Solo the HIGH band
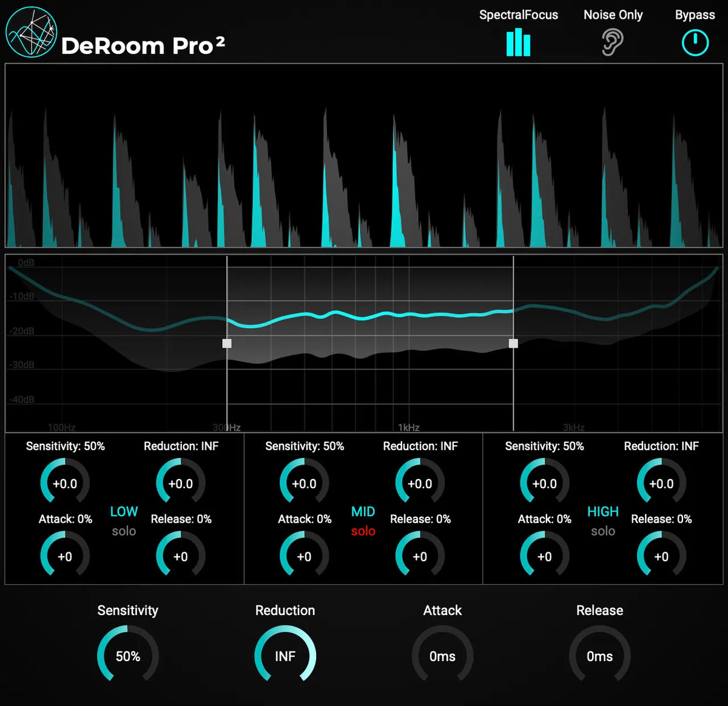The height and width of the screenshot is (706, 728). click(602, 531)
